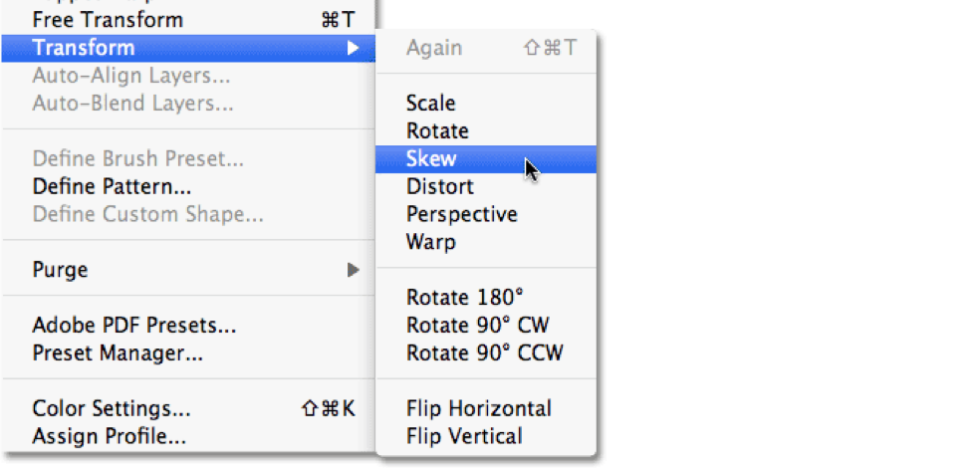Open Adobe PDF Presets
The width and height of the screenshot is (980, 468).
[x=133, y=326]
